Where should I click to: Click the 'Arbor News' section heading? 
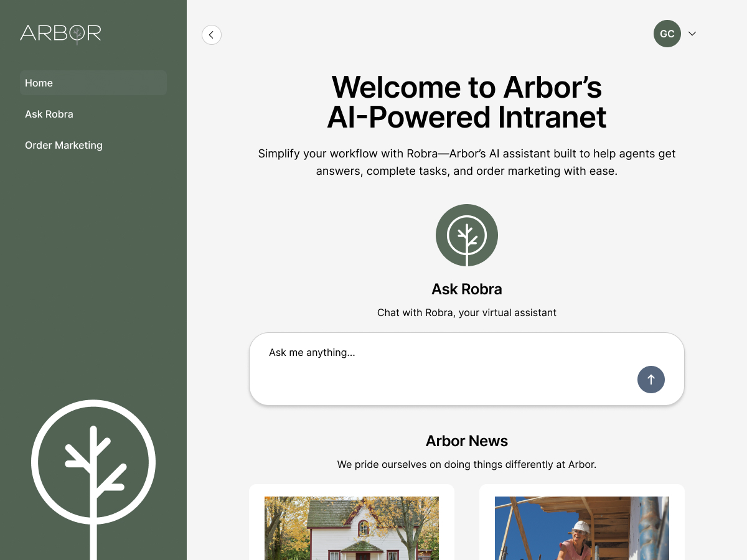[467, 441]
